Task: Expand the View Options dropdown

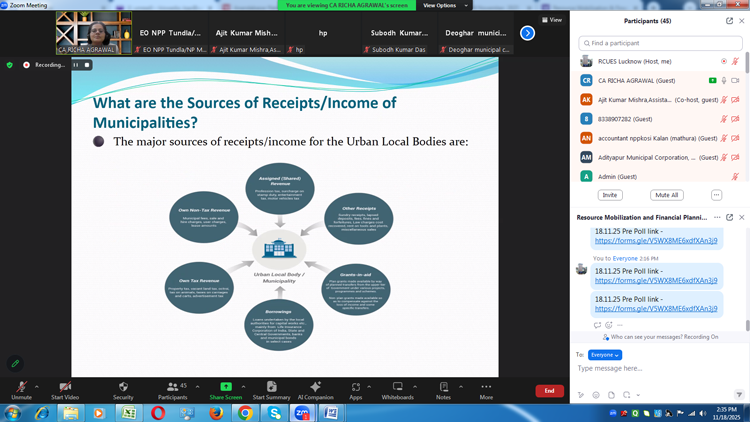Action: pos(444,5)
